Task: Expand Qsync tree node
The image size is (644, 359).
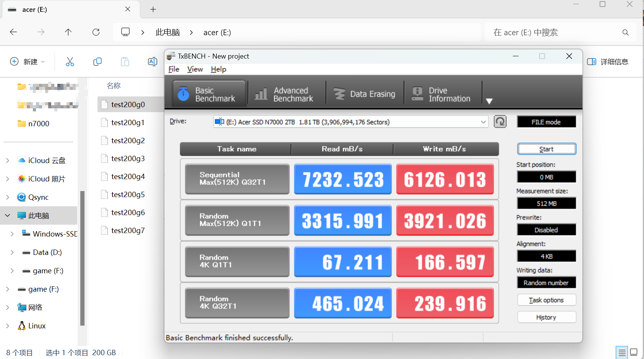Action: point(7,197)
